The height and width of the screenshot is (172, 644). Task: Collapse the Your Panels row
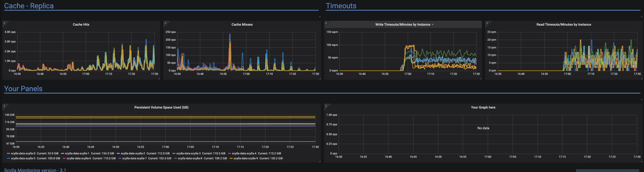pos(23,89)
